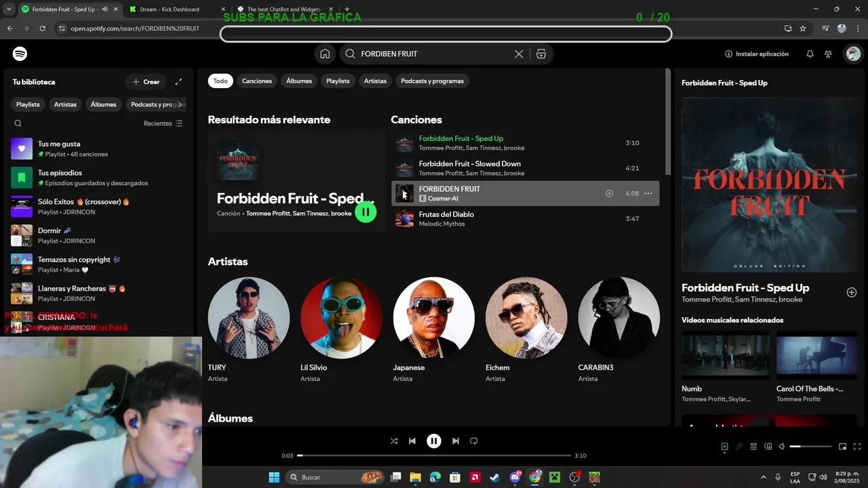Open OBS Studio from the taskbar
Image resolution: width=868 pixels, height=488 pixels.
pyautogui.click(x=574, y=477)
